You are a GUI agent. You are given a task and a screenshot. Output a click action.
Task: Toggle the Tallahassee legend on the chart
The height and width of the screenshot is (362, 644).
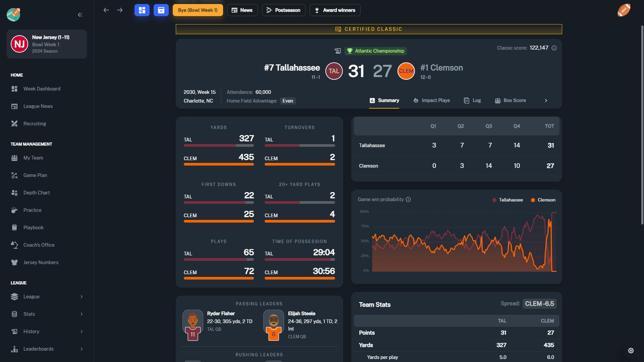click(x=507, y=200)
